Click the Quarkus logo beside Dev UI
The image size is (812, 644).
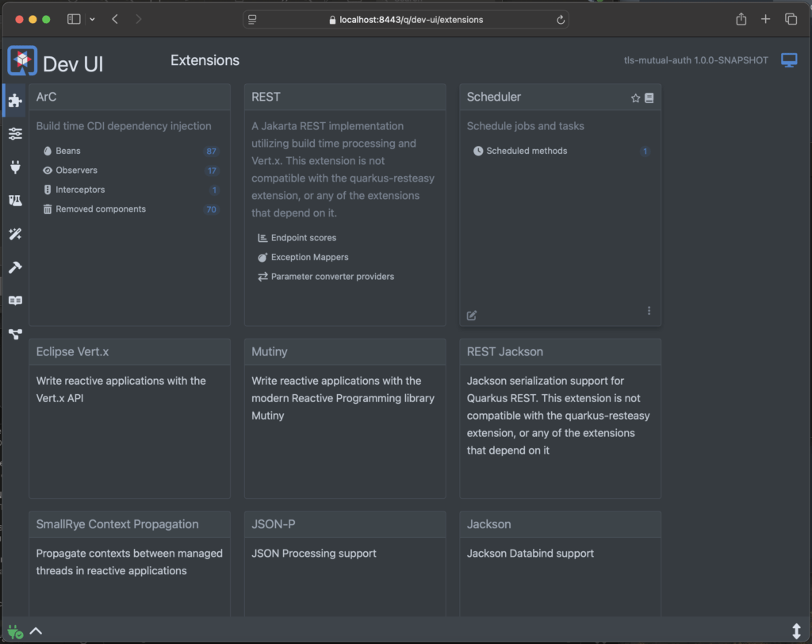point(22,60)
